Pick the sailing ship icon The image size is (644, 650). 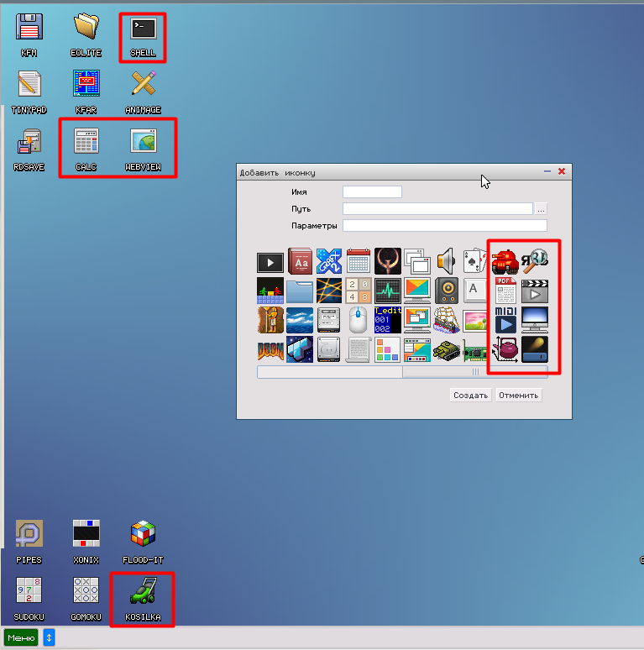[447, 320]
